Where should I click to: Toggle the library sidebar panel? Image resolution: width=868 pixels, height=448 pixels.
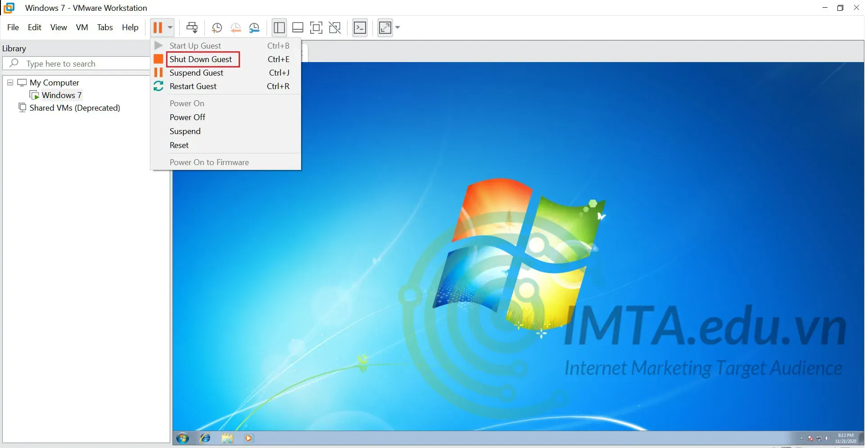tap(279, 27)
